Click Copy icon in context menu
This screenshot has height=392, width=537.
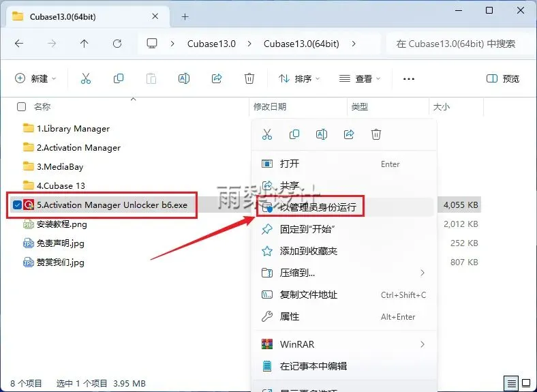[x=294, y=134]
